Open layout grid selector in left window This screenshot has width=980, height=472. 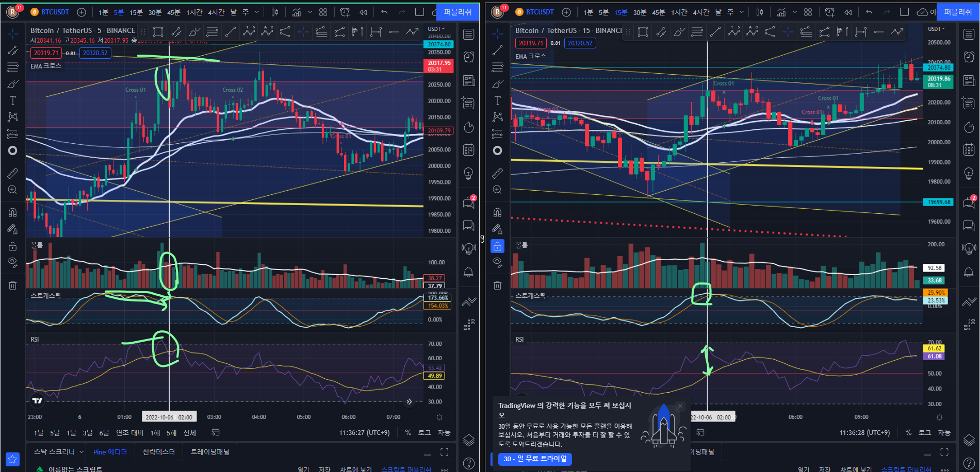(x=323, y=12)
